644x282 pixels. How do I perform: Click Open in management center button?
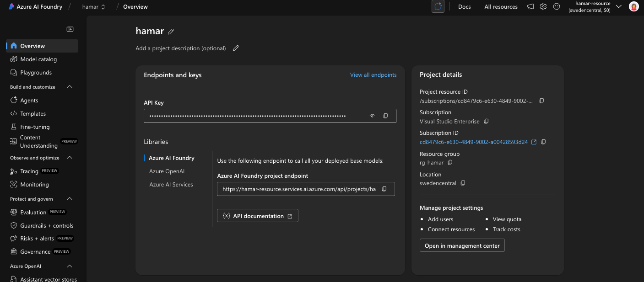click(462, 245)
